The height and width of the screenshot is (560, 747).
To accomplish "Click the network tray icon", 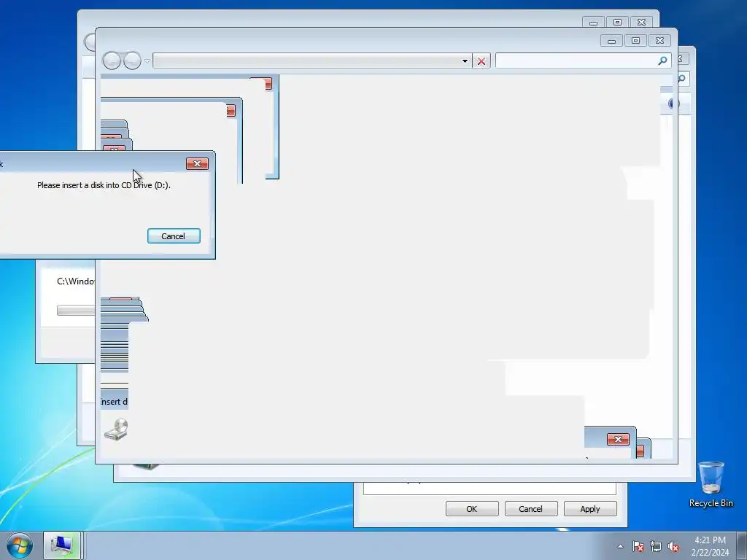I will tap(656, 546).
